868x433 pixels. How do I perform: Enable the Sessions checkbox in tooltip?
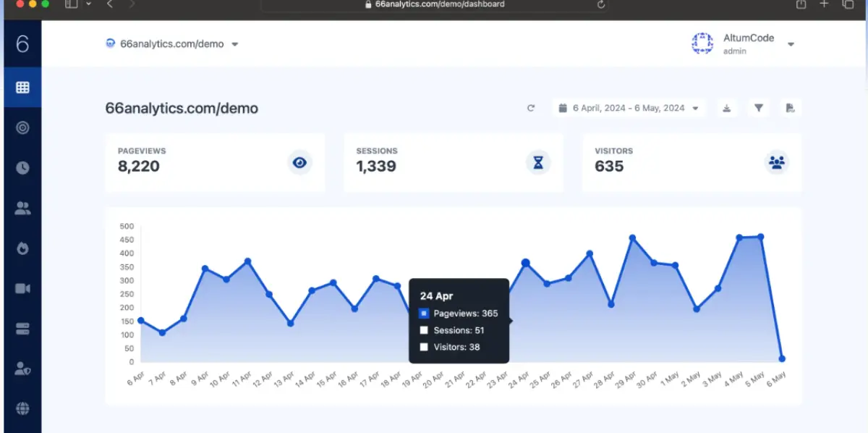click(x=424, y=330)
